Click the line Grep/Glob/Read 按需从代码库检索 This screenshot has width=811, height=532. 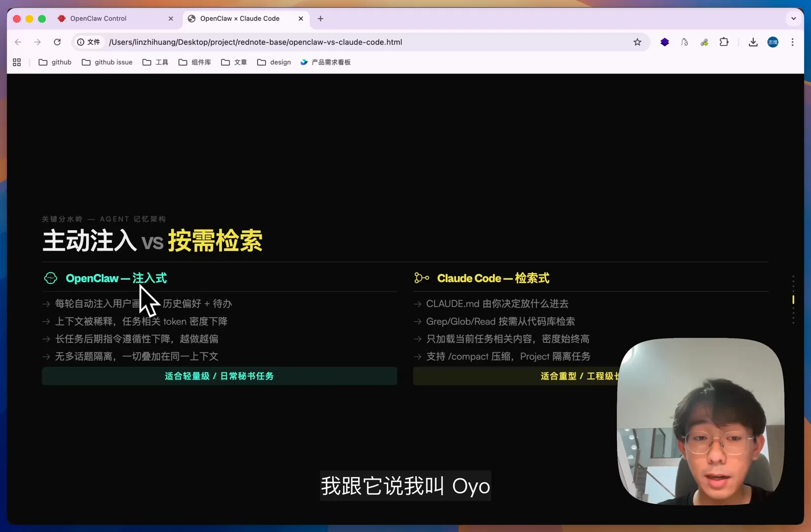tap(500, 321)
